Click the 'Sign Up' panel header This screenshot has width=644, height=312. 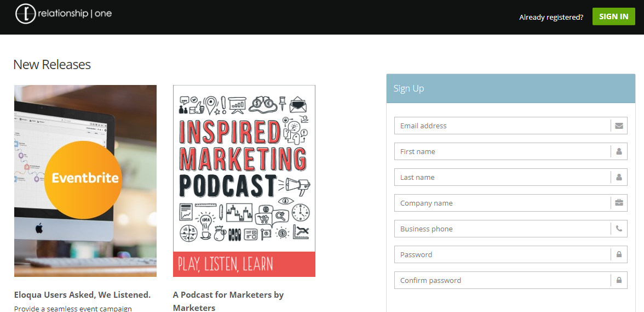point(510,88)
